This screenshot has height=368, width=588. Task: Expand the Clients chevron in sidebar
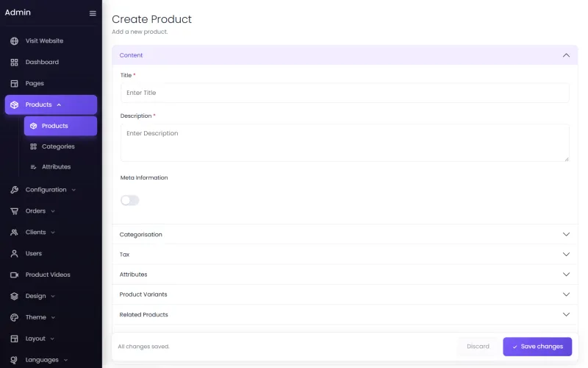pos(53,233)
